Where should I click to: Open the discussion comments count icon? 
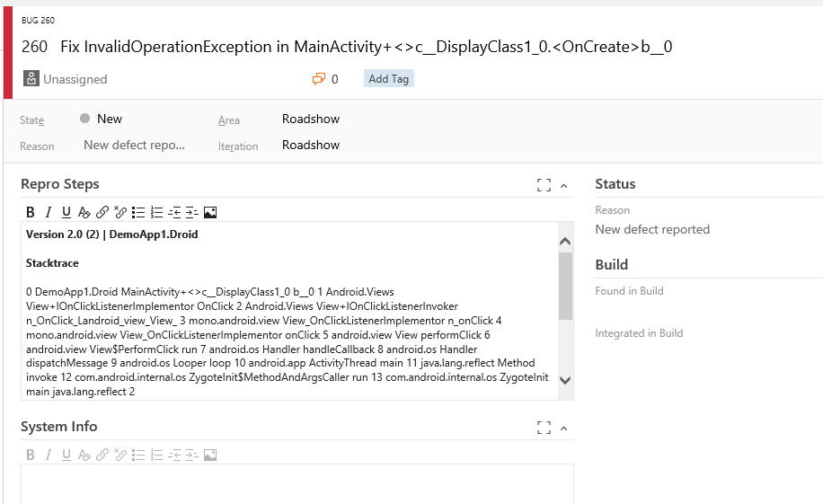tap(319, 79)
